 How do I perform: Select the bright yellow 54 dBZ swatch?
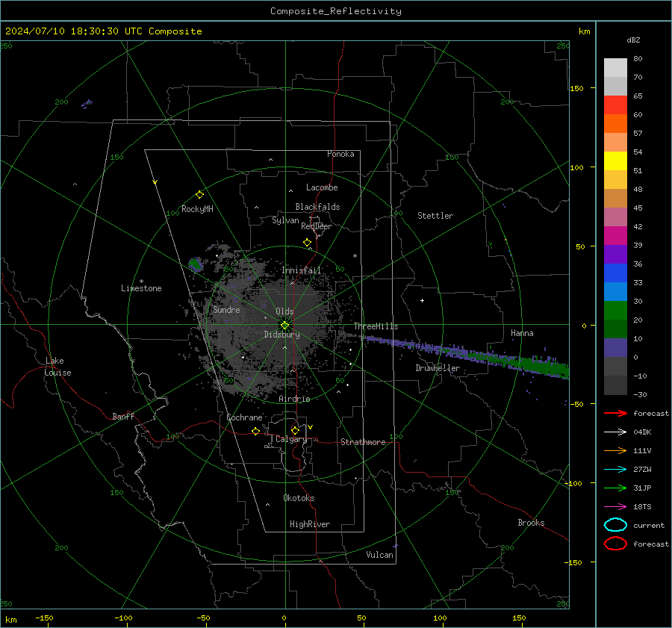[615, 161]
